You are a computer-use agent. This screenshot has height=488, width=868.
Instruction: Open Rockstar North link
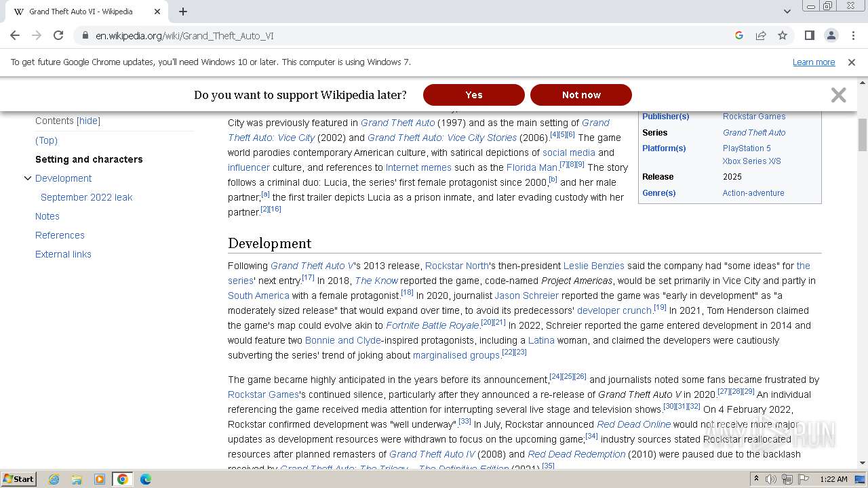click(x=457, y=266)
